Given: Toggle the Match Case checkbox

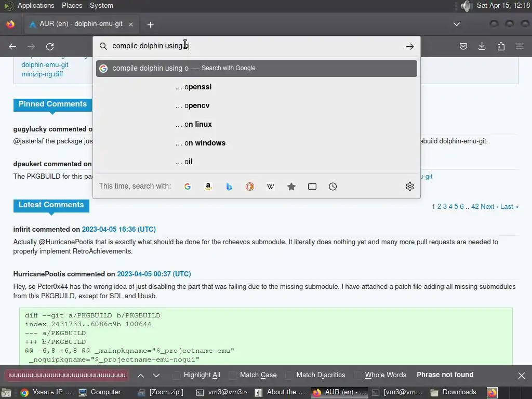Looking at the screenshot, I should (233, 375).
